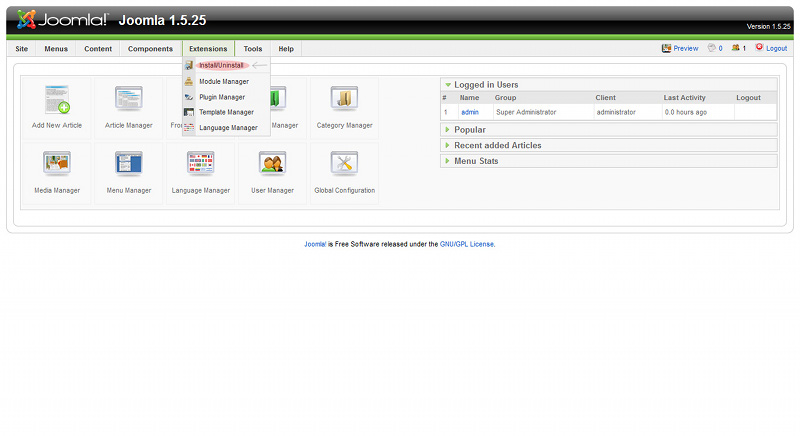Screen dimensions: 800x436
Task: Click the Module Manager menu icon
Action: pos(189,81)
